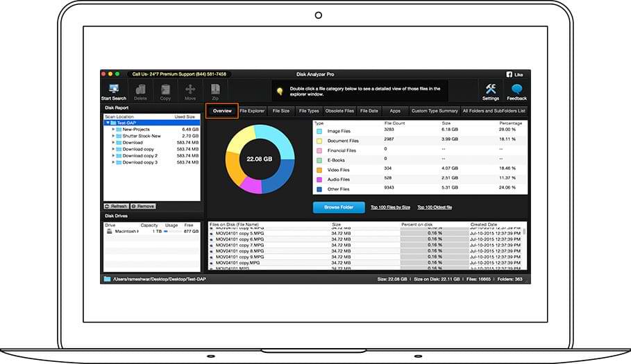Click the folder icon in the status bar
631x364 pixels.
107,279
